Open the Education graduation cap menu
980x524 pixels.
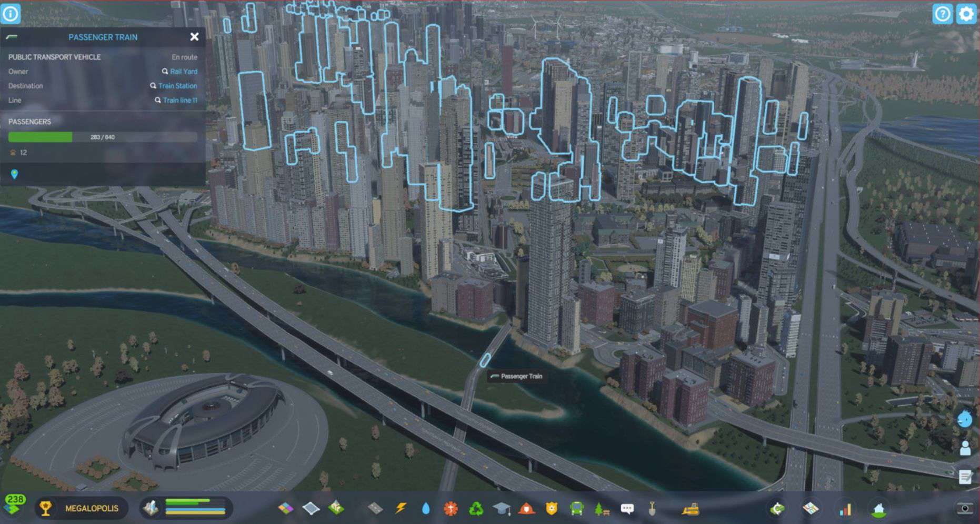tap(501, 508)
